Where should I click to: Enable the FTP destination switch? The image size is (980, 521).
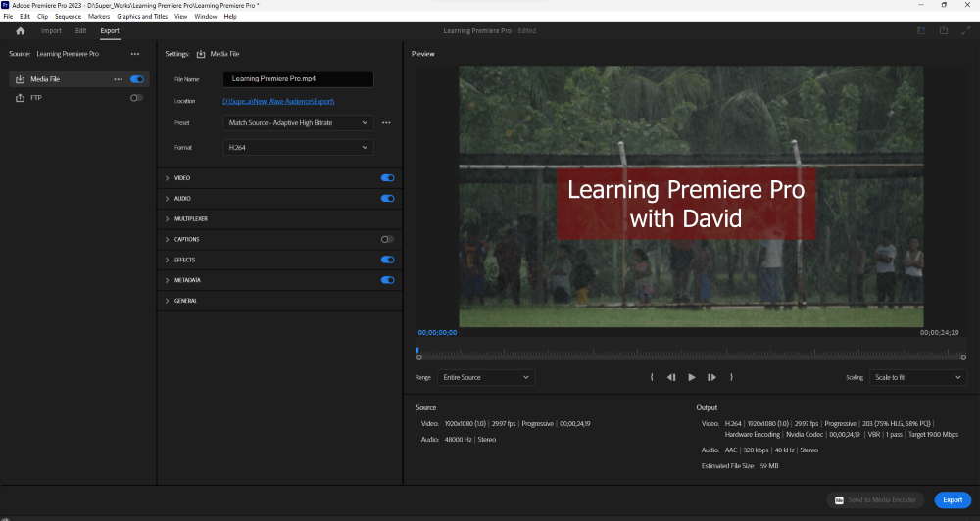point(136,98)
